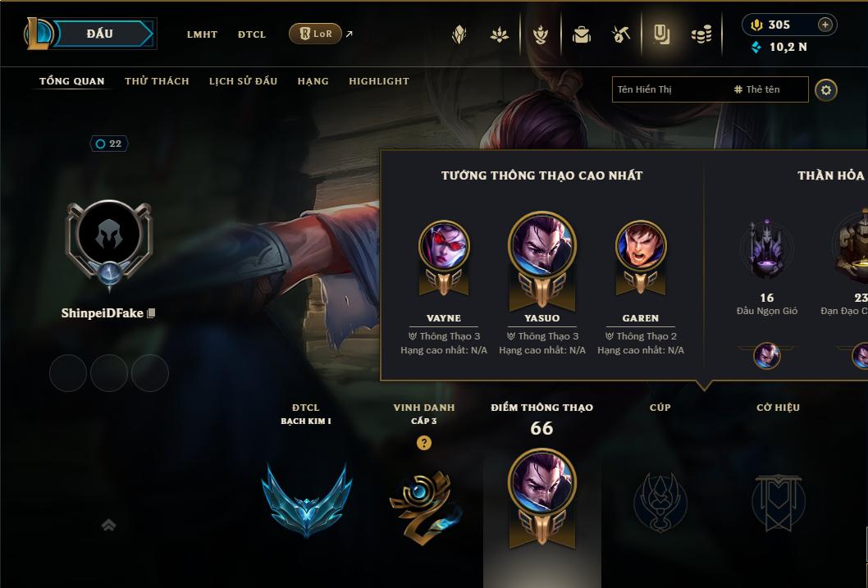The image size is (868, 588).
Task: Expand the upward double-chevron under profile
Action: [108, 525]
